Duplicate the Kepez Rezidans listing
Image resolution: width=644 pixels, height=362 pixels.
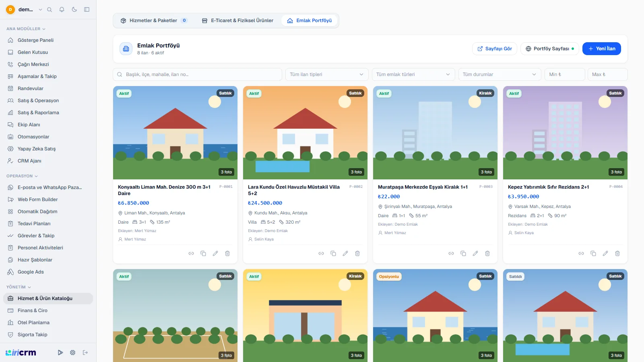tap(593, 253)
